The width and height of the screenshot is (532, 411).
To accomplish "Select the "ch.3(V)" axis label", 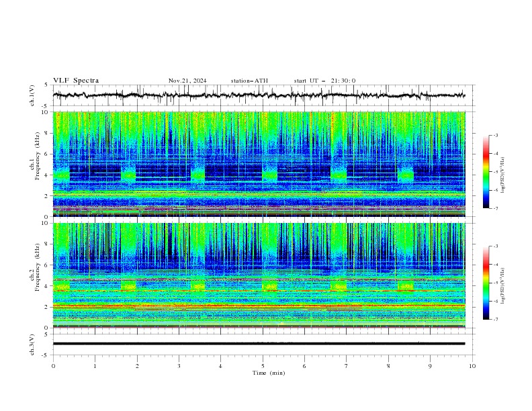I will click(32, 345).
